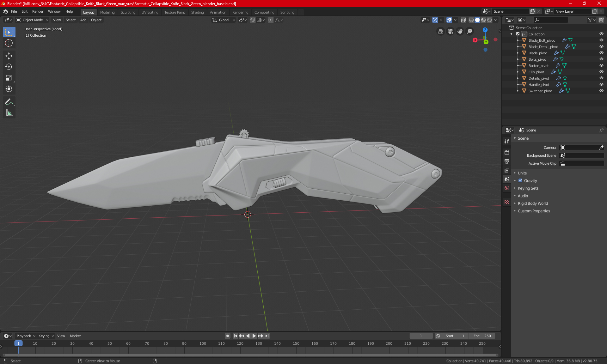Open the Keying popover in timeline
This screenshot has height=364, width=607.
(x=46, y=336)
